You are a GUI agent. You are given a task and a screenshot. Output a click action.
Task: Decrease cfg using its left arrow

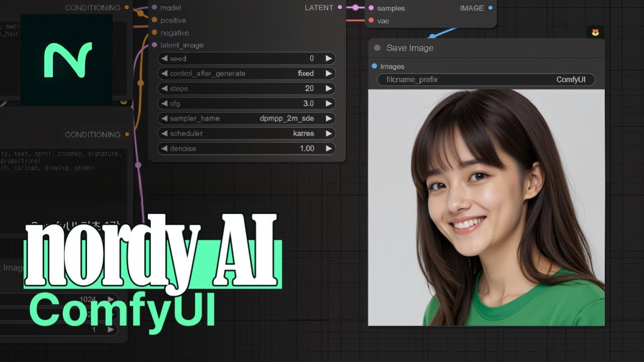click(x=165, y=103)
